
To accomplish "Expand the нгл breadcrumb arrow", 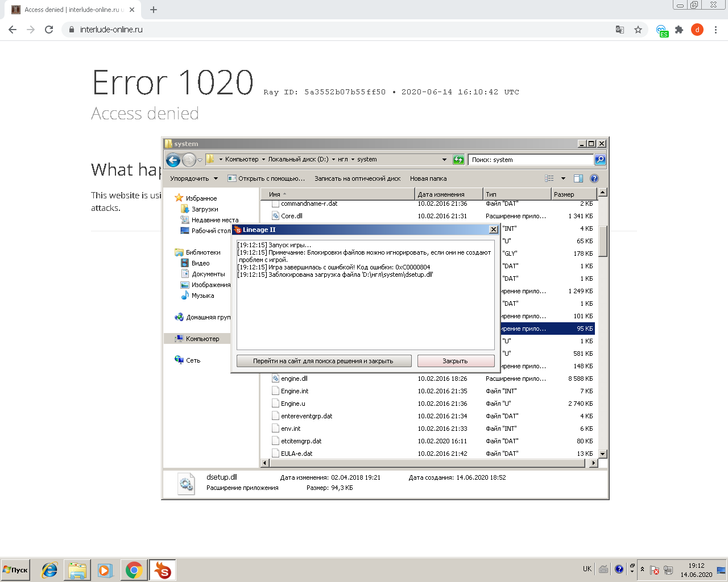I will pyautogui.click(x=353, y=160).
